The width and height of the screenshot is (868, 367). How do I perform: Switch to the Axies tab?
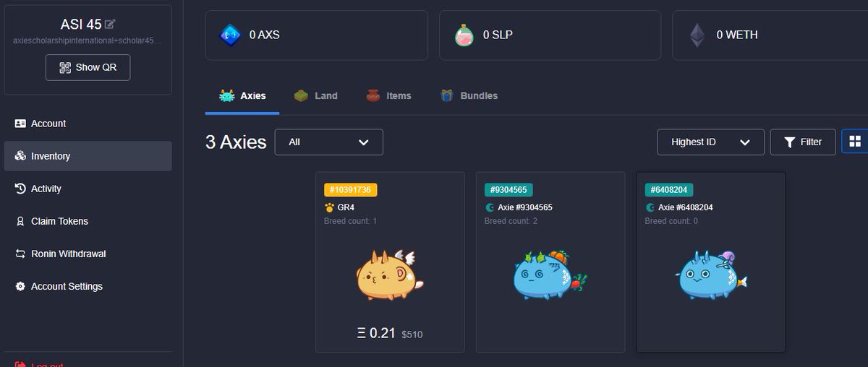242,95
